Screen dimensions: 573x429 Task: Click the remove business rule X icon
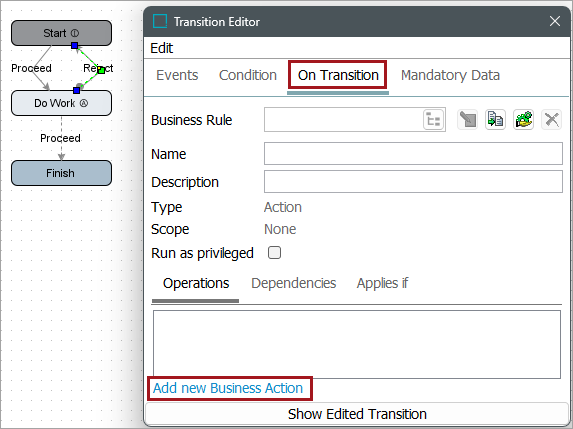(x=551, y=119)
